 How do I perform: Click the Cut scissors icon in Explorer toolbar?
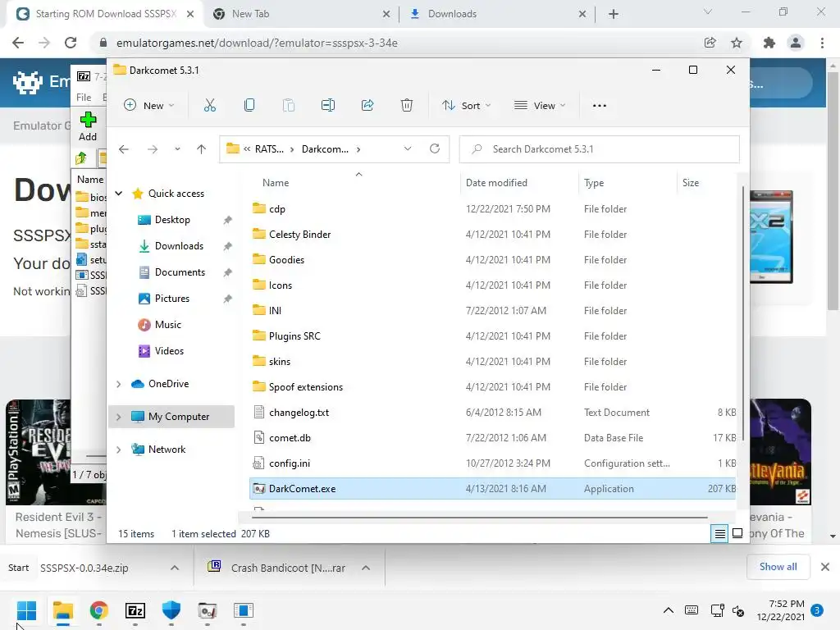[x=209, y=106]
